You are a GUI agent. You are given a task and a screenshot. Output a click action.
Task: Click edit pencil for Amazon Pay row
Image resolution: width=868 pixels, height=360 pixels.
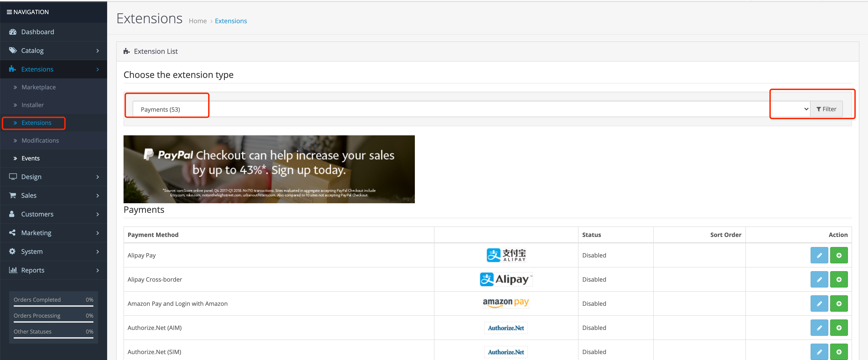click(819, 303)
